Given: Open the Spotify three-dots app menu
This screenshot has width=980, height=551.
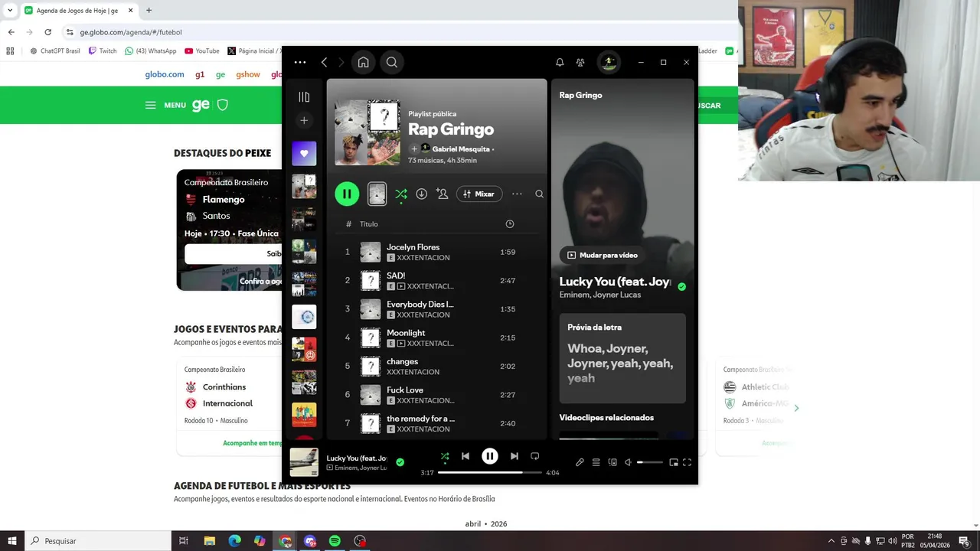Looking at the screenshot, I should tap(300, 63).
